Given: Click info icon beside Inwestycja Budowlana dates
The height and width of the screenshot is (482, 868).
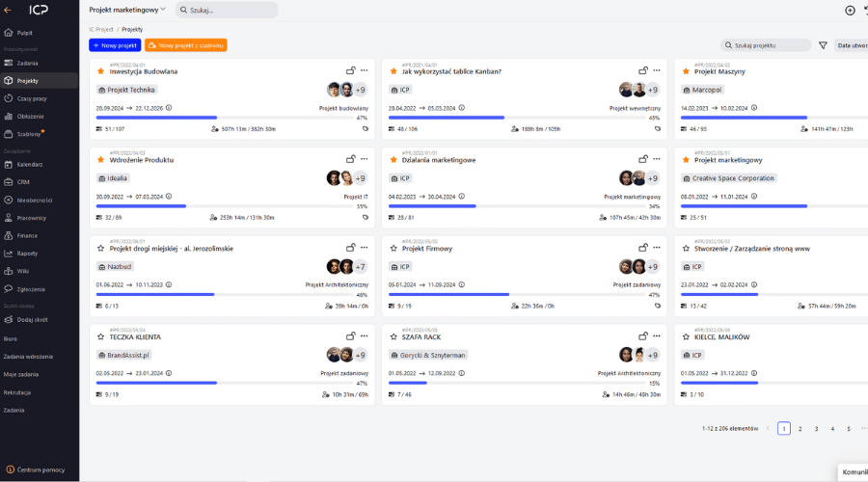Looking at the screenshot, I should coord(169,108).
